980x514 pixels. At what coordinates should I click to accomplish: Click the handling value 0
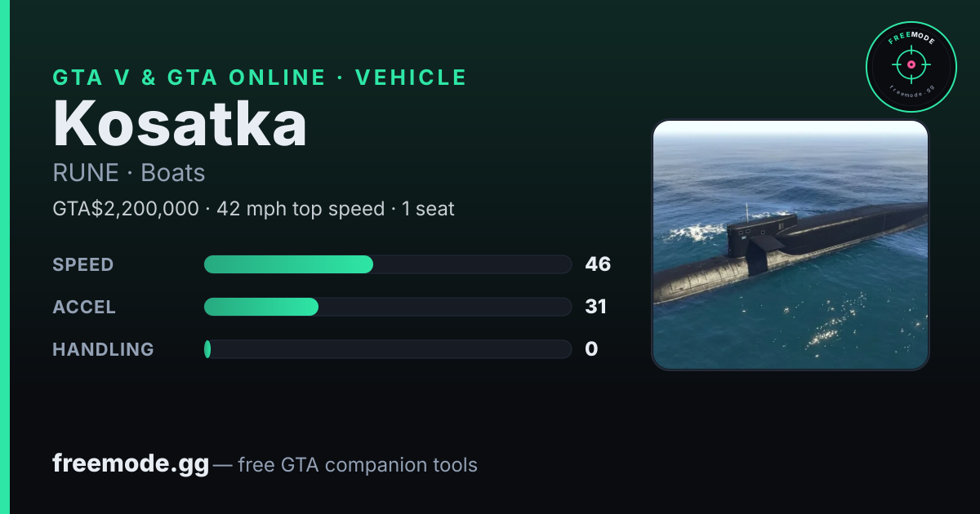click(x=591, y=349)
